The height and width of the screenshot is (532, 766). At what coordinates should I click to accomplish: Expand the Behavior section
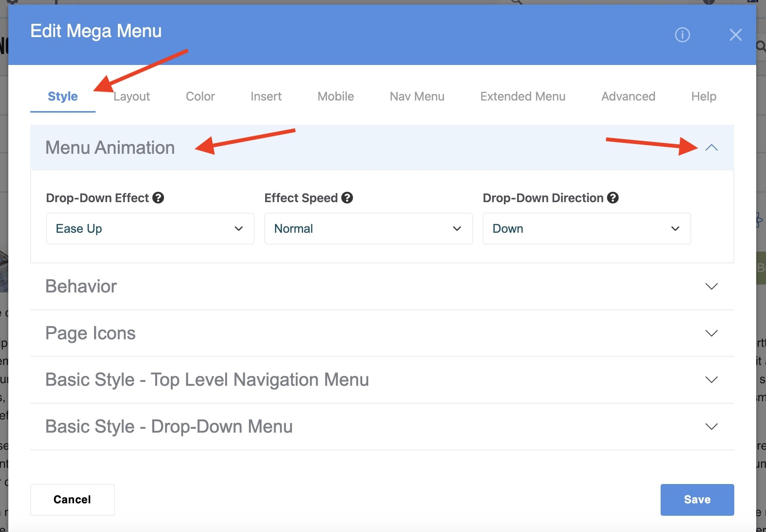[x=711, y=286]
